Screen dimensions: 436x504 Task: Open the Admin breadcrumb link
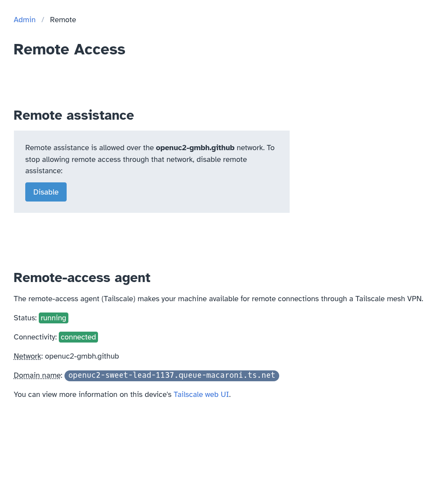pyautogui.click(x=24, y=20)
